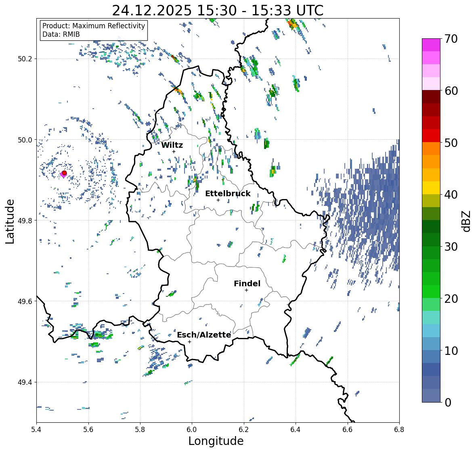This screenshot has width=476, height=451.
Task: Click the colorbar label 0
Action: [x=448, y=403]
